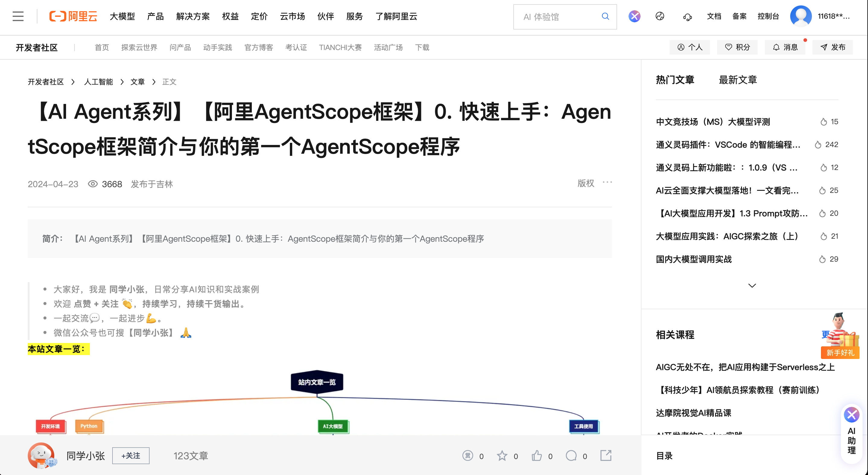
Task: Open the headset customer support icon in header
Action: 687,17
